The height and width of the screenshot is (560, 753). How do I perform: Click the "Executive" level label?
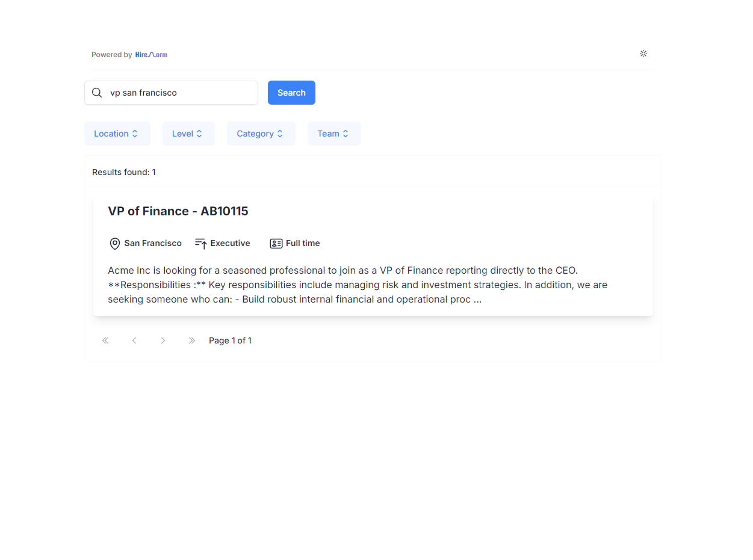tap(230, 243)
